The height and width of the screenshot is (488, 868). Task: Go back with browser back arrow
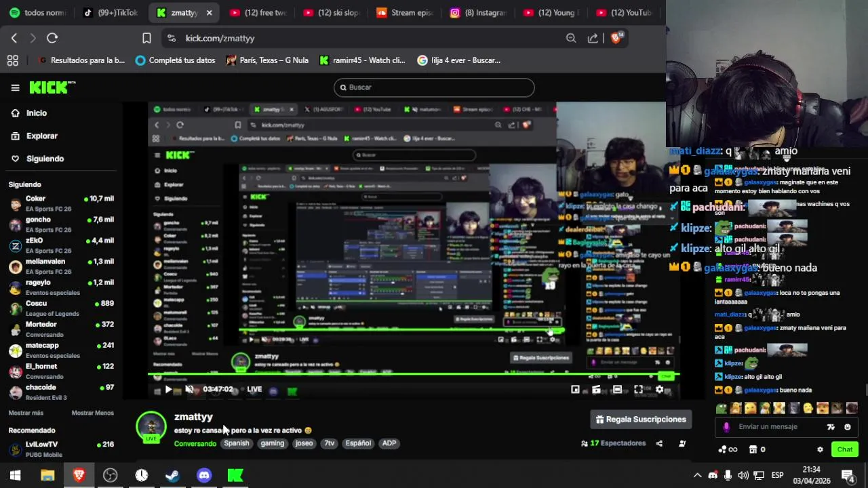pyautogui.click(x=14, y=38)
